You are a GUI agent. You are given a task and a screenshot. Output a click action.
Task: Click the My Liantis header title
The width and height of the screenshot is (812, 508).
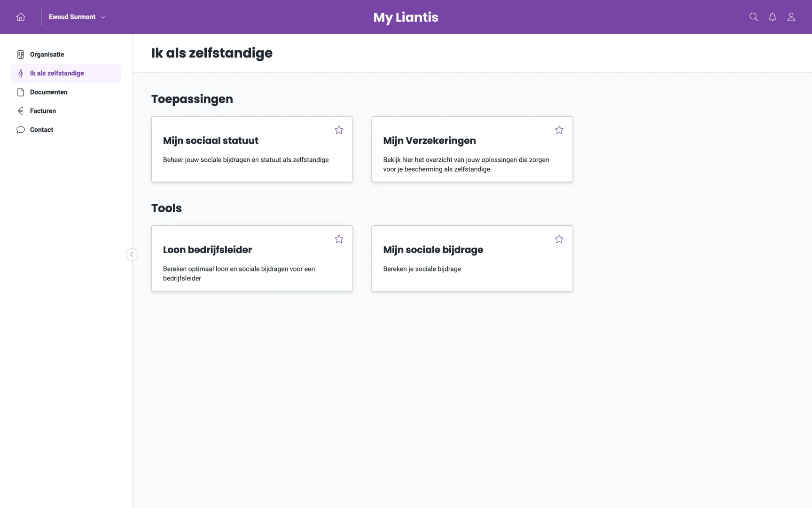click(x=406, y=17)
